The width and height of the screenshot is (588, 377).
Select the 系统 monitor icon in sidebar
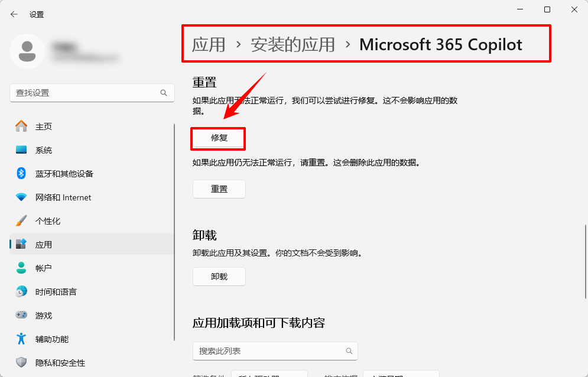21,149
